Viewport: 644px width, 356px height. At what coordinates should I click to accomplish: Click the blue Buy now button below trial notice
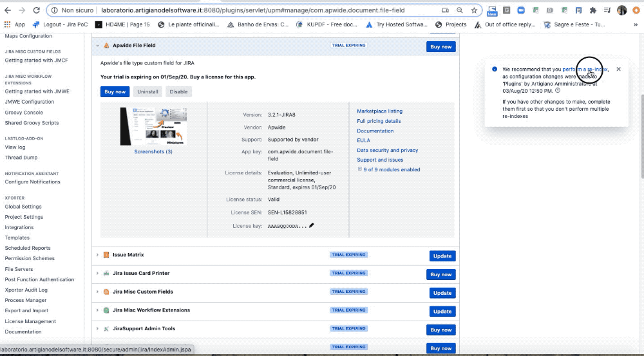click(x=115, y=91)
